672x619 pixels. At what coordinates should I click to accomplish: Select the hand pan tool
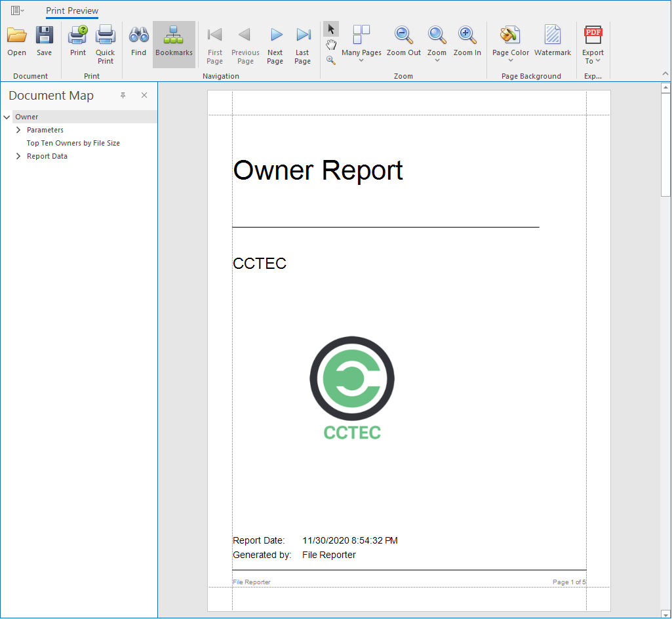331,45
